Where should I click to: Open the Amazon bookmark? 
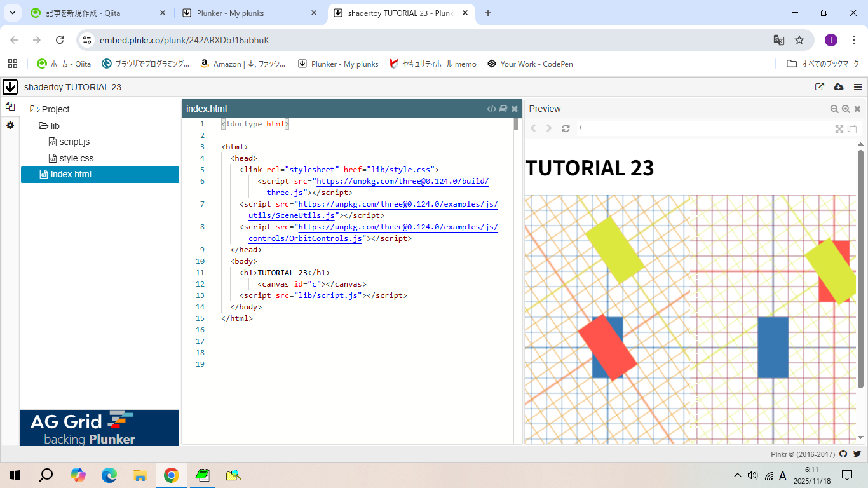tap(242, 64)
